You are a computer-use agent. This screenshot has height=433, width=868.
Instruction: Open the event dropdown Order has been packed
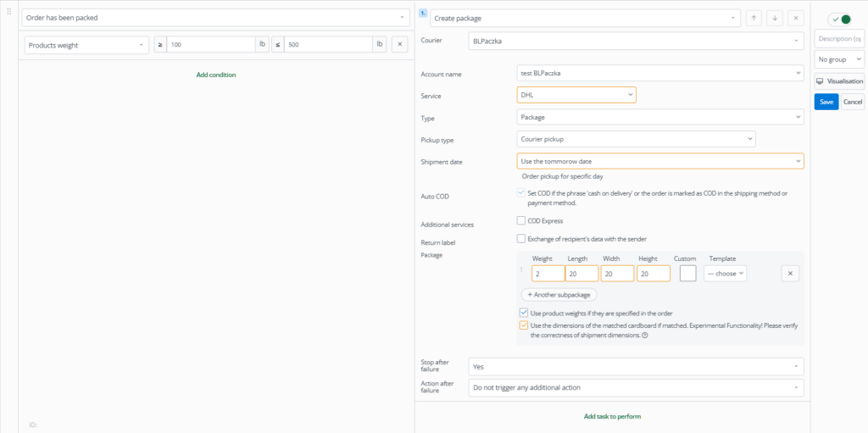216,18
